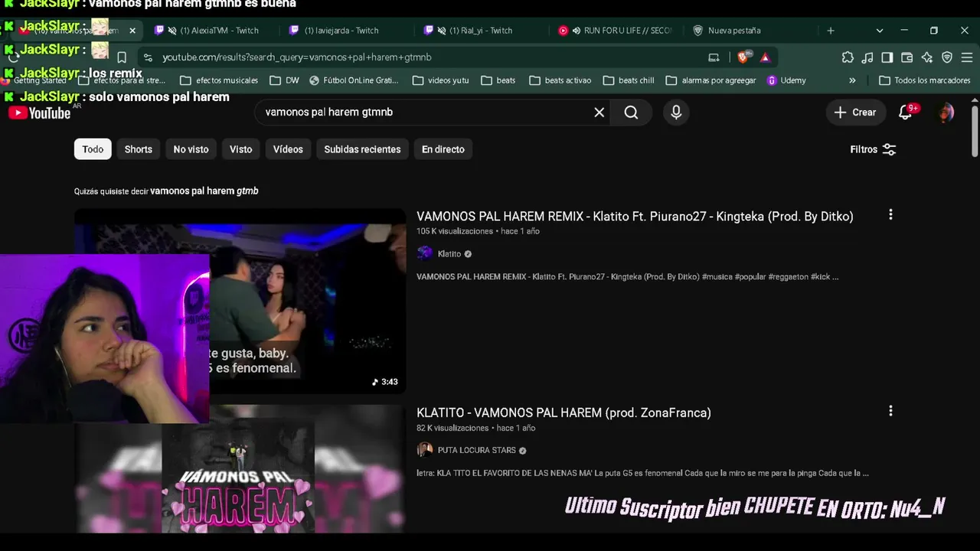Close the active YouTube tab
Viewport: 980px width, 551px height.
[x=132, y=31]
